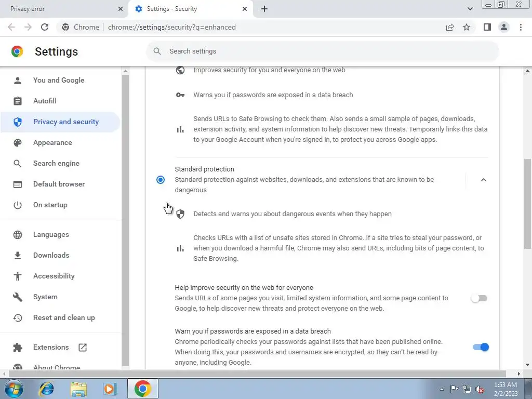Screen dimensions: 532x399
Task: Open Appearance settings
Action: click(x=60, y=142)
